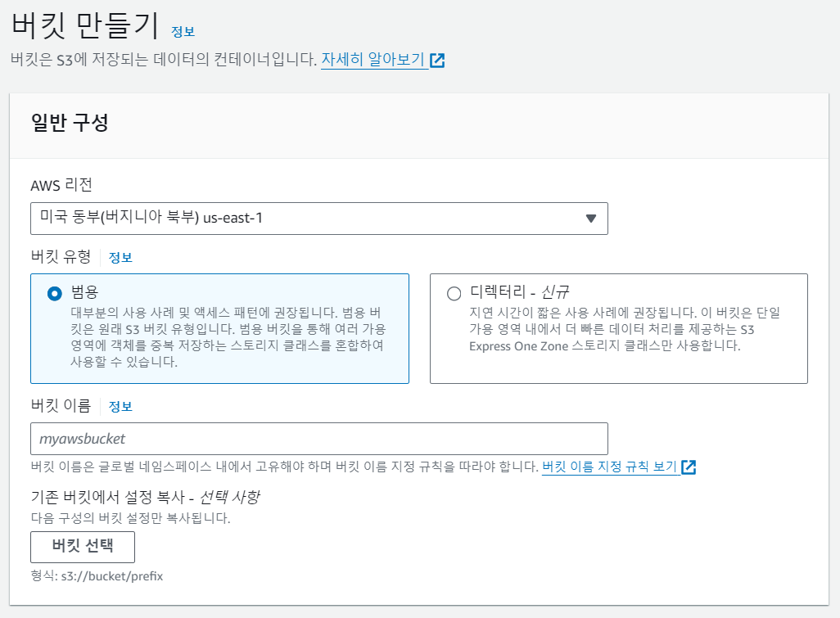Click the 버킷 이름 input field
The height and width of the screenshot is (618, 840).
point(318,439)
